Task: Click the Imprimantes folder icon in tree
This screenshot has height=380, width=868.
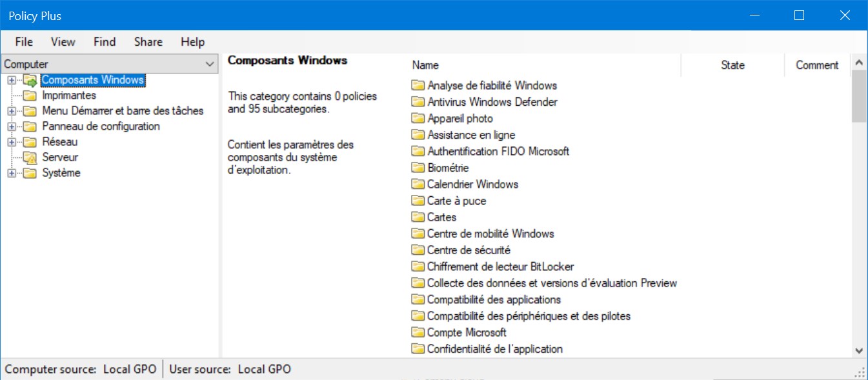Action: click(30, 95)
